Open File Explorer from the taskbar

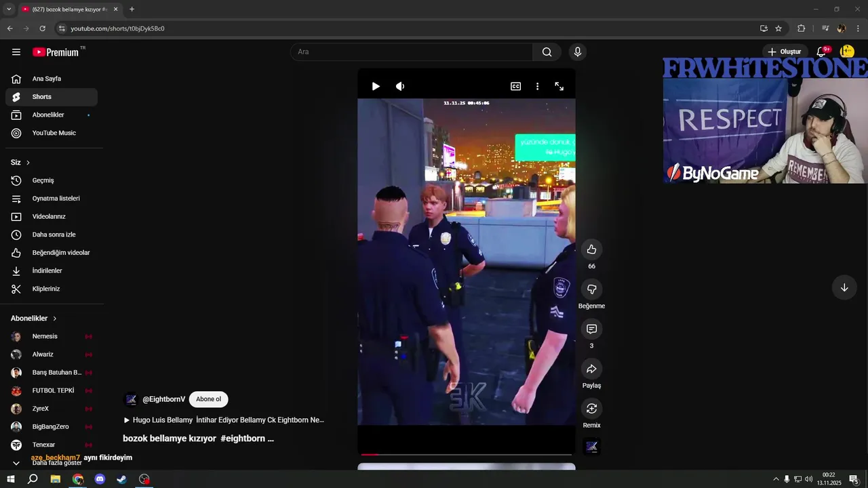point(56,479)
